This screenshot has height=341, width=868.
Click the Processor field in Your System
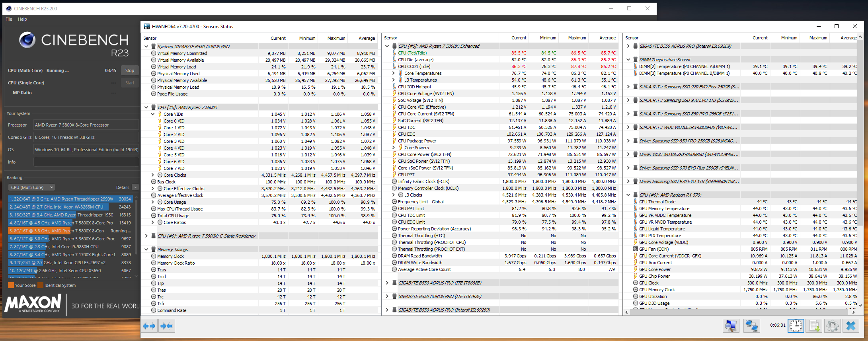pos(86,125)
